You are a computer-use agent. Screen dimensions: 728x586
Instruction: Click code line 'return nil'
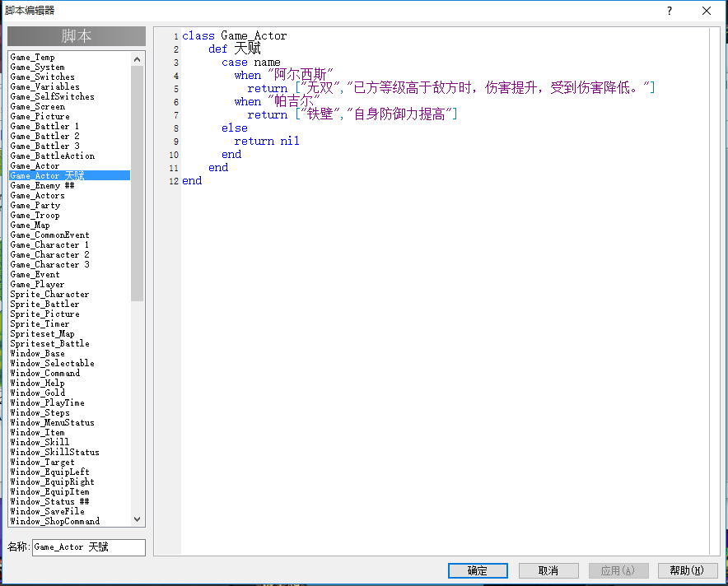(x=267, y=141)
